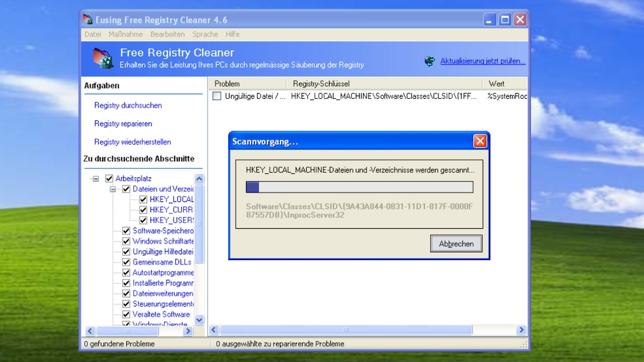Click the Registry-Schlüssel column header
Viewport: 644px width, 362px height.
(x=321, y=83)
